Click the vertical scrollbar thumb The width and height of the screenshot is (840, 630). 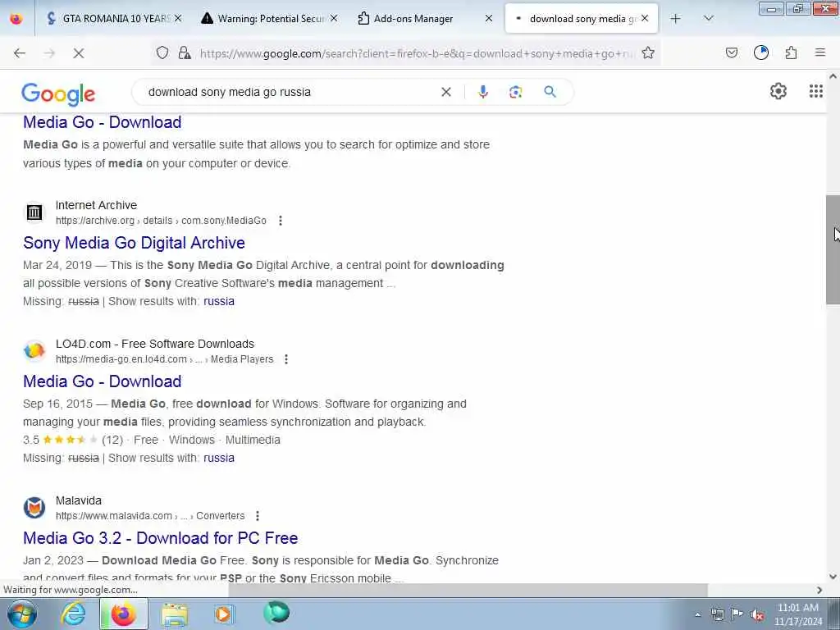[x=833, y=249]
